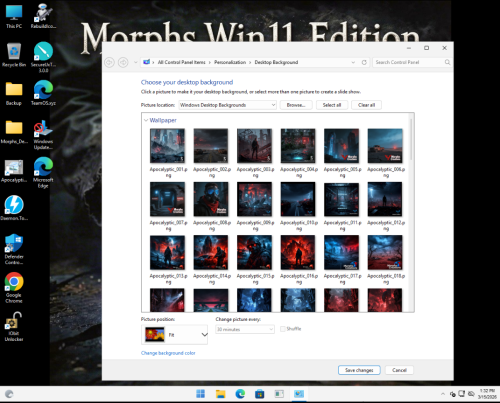Launch Google Chrome from desktop

click(14, 287)
